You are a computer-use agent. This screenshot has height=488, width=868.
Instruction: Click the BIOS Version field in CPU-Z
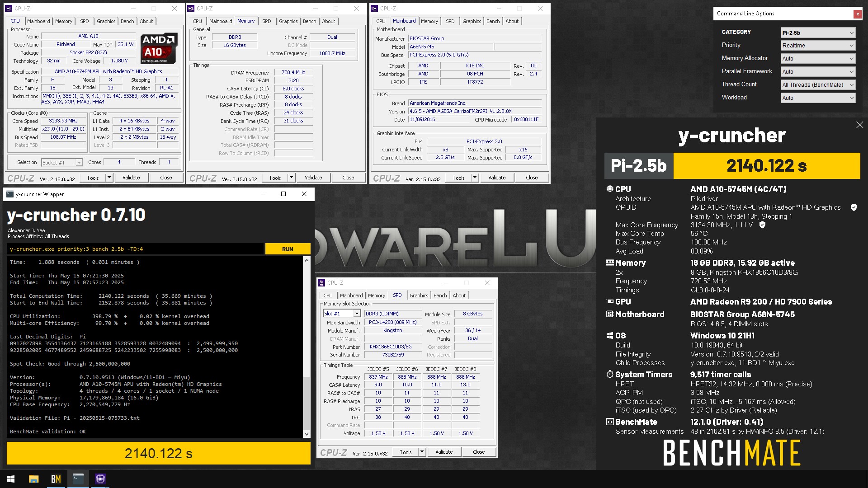click(475, 111)
